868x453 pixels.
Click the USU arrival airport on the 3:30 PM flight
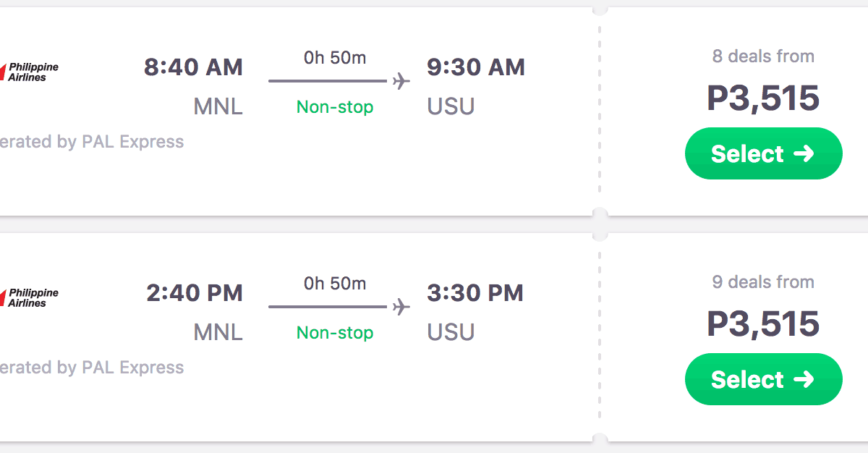click(451, 332)
